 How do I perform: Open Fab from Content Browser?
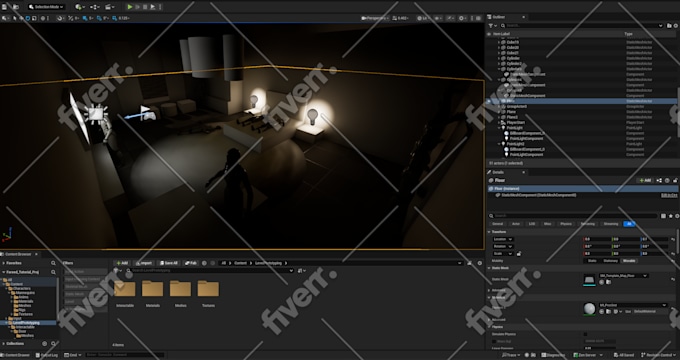coord(190,263)
